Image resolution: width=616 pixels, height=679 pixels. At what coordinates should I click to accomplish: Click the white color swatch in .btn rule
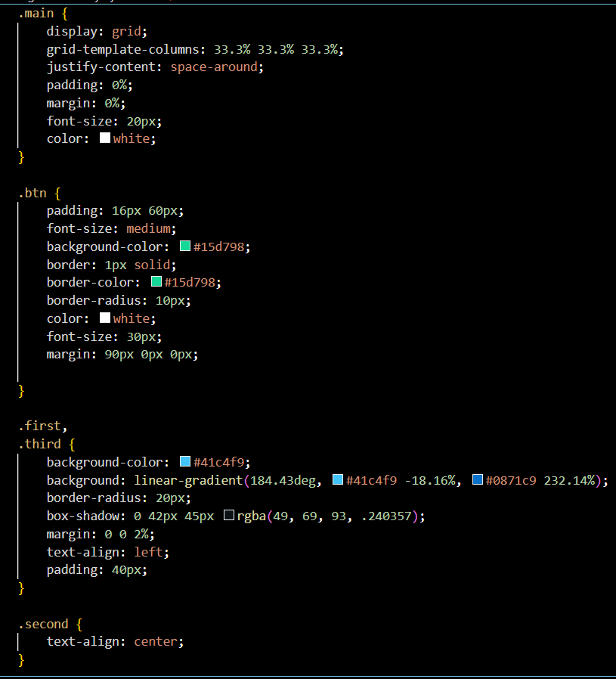click(105, 318)
